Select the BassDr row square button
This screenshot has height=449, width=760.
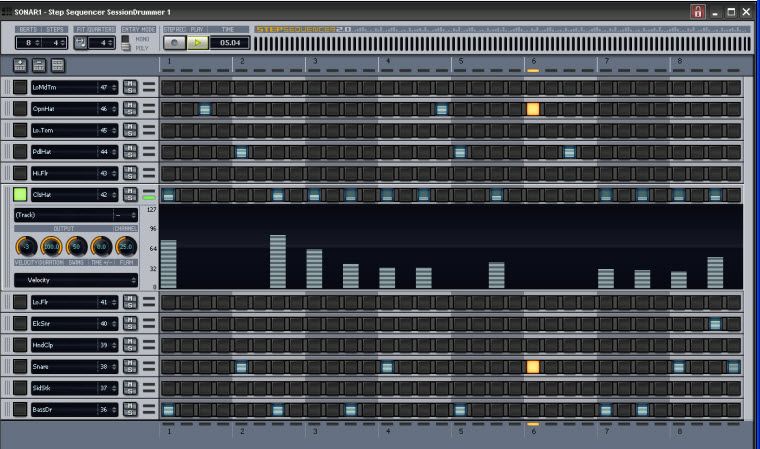20,409
